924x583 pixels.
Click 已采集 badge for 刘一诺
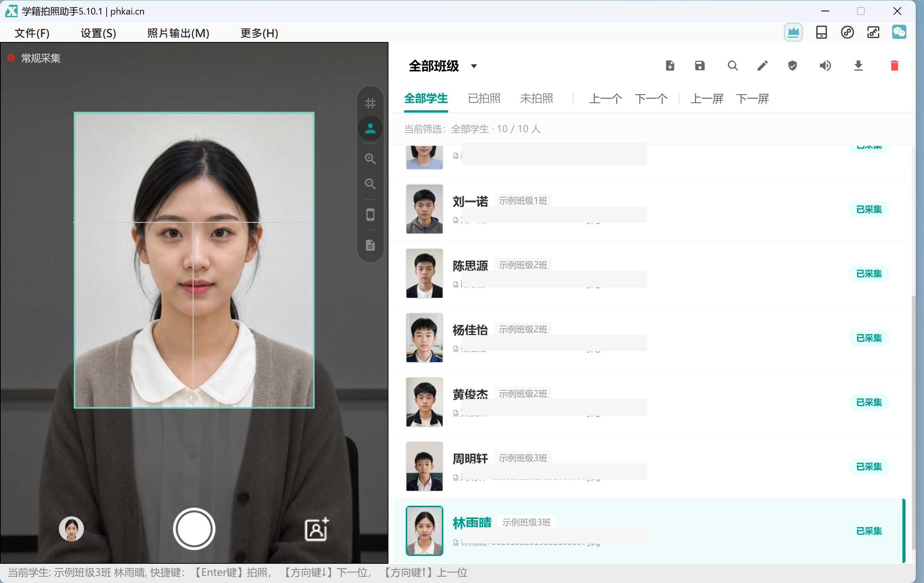coord(869,209)
